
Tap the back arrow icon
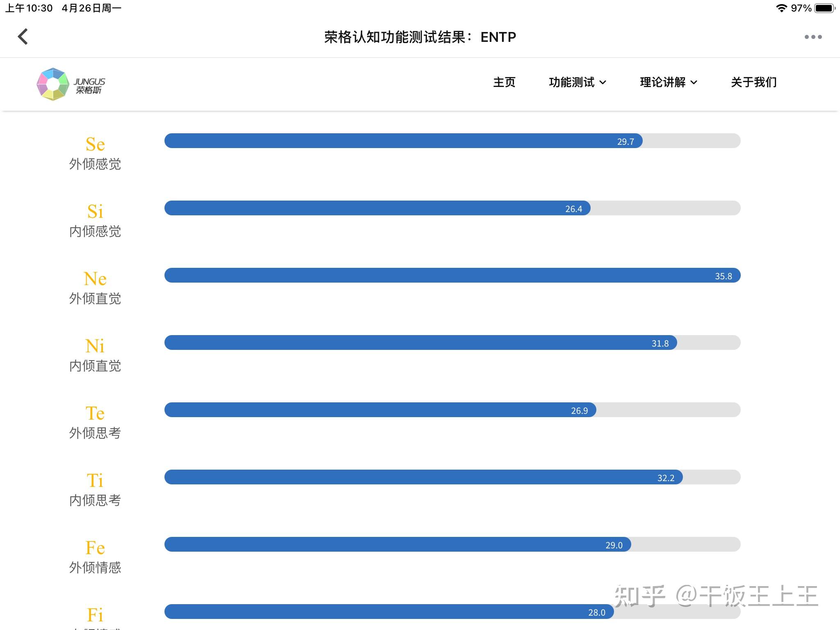pos(23,37)
